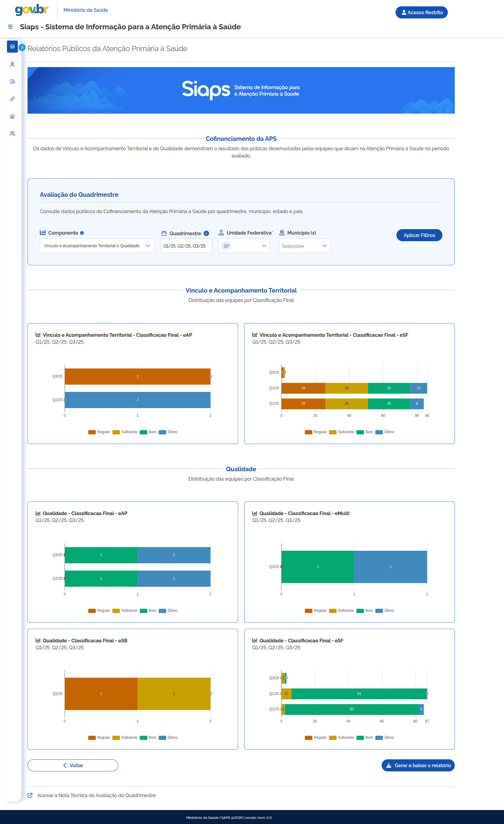Click the location pin icon beside Município (s)
The width and height of the screenshot is (504, 824).
pos(282,232)
